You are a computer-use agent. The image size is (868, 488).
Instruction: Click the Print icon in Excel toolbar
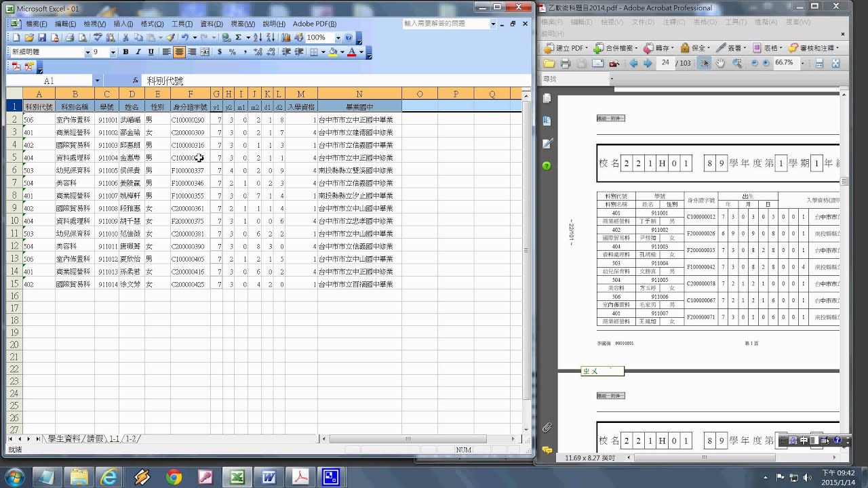(69, 38)
